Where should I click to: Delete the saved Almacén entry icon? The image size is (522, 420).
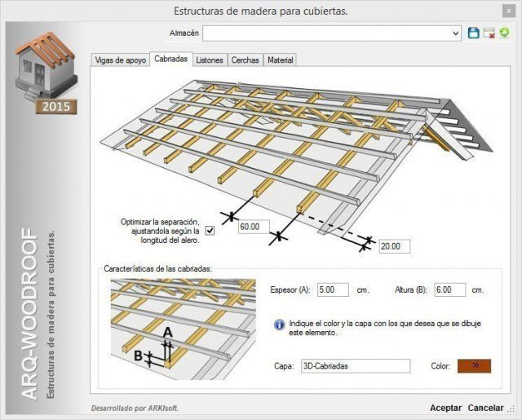(x=489, y=33)
